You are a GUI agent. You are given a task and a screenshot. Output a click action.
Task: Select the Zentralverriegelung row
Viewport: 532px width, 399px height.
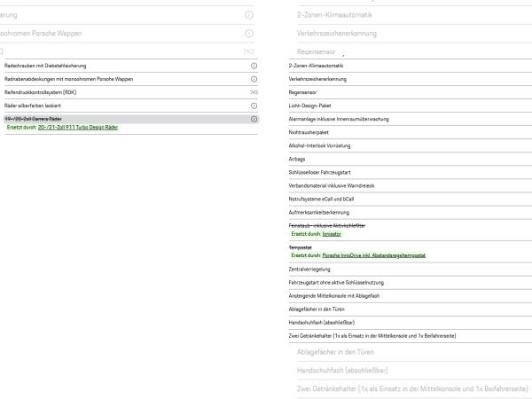pyautogui.click(x=411, y=270)
